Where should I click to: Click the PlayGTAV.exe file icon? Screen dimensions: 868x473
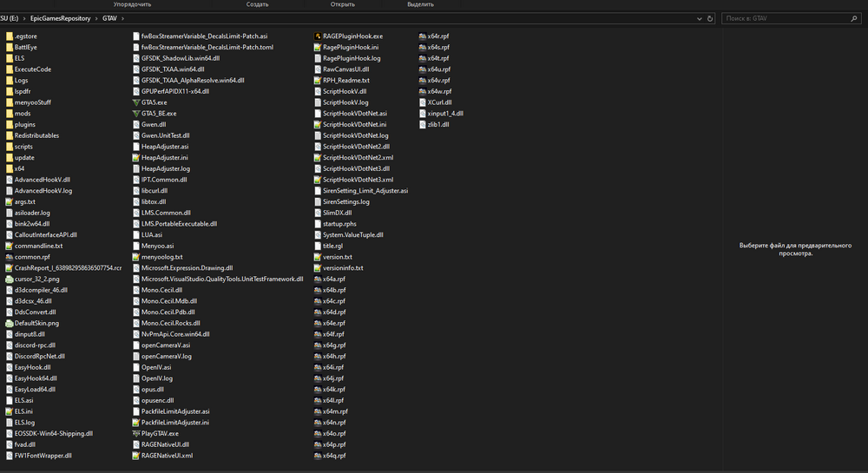136,434
